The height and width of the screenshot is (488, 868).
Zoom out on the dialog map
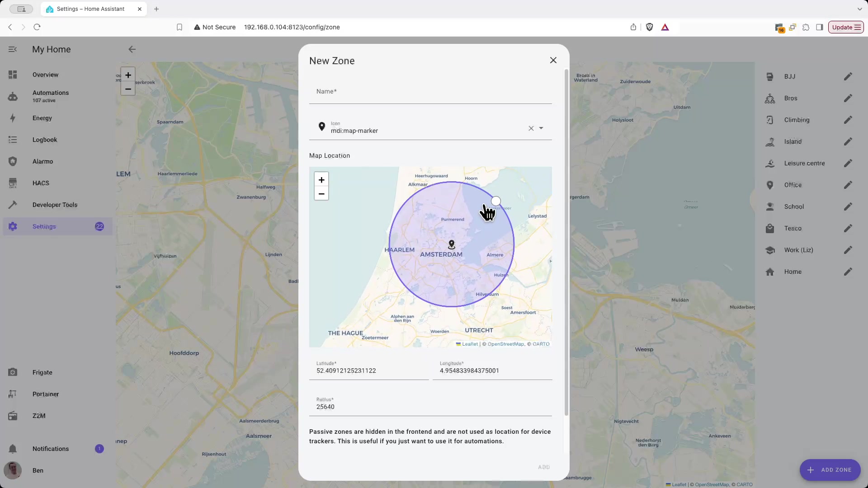point(321,194)
